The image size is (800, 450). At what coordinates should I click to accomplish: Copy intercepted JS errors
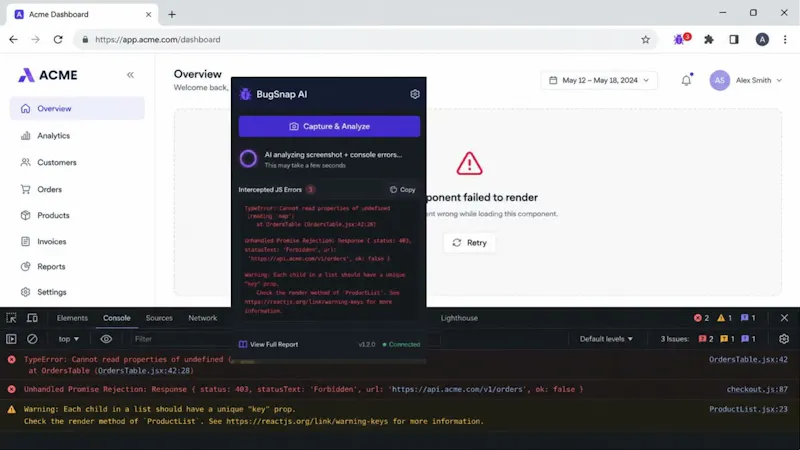click(x=403, y=189)
